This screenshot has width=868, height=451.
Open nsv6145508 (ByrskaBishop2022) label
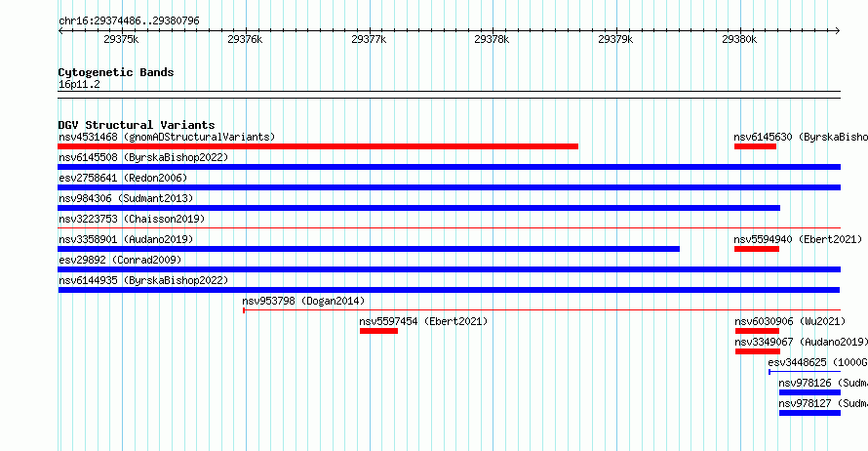pos(143,157)
